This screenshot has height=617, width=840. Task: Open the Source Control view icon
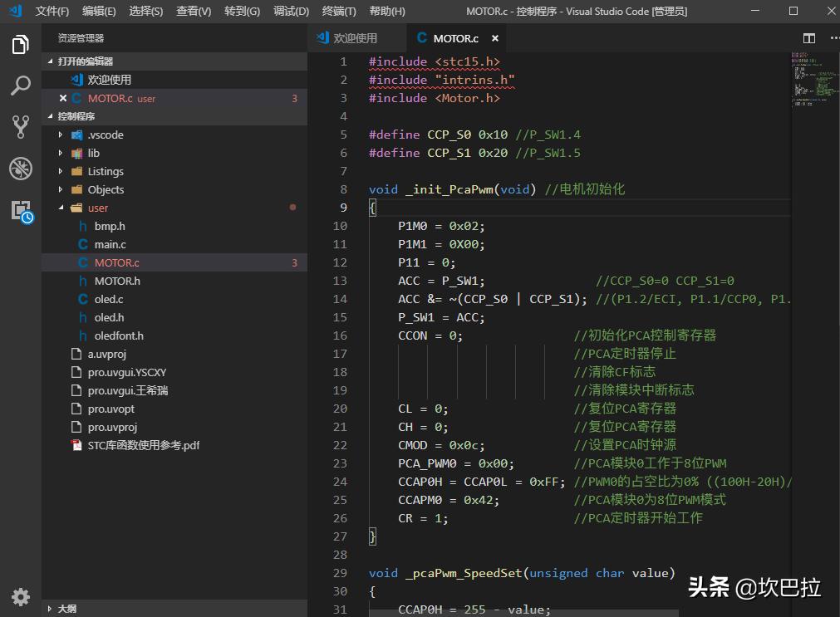point(21,127)
